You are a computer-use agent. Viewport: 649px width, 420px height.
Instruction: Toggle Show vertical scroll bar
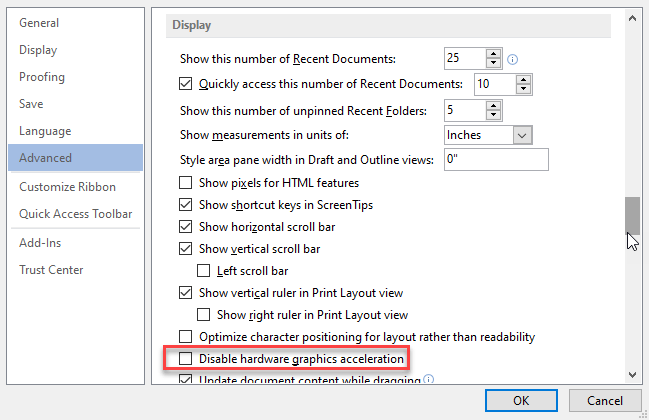185,249
